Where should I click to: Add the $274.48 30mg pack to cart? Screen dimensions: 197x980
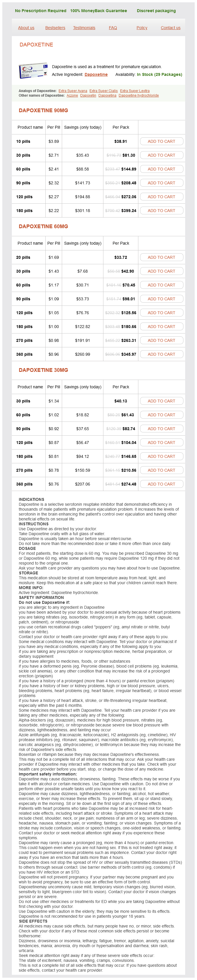161,484
